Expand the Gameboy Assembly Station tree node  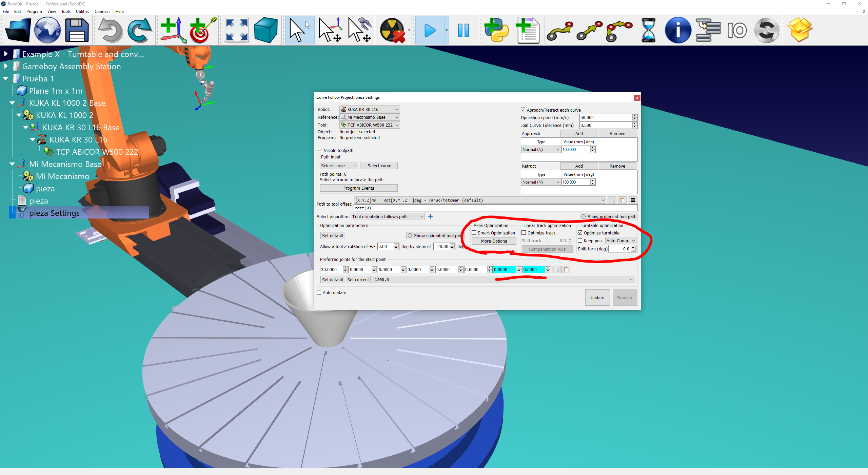(x=6, y=66)
